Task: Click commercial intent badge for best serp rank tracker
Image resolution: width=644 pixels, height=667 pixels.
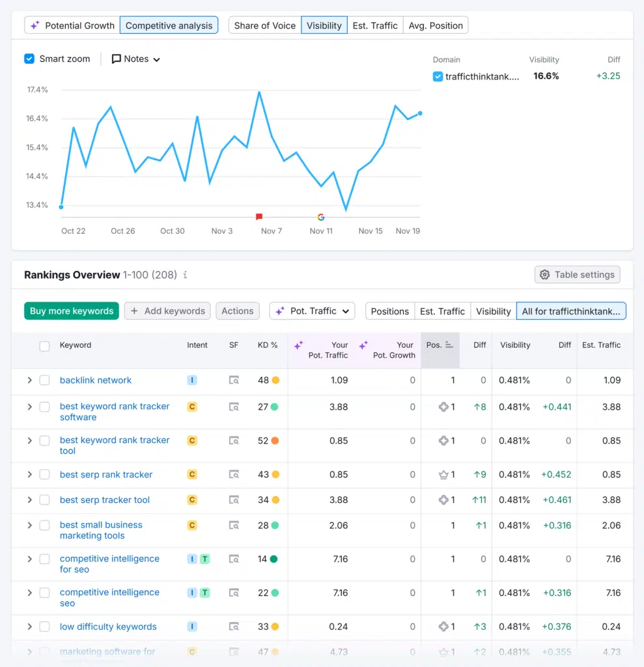Action: click(x=192, y=475)
